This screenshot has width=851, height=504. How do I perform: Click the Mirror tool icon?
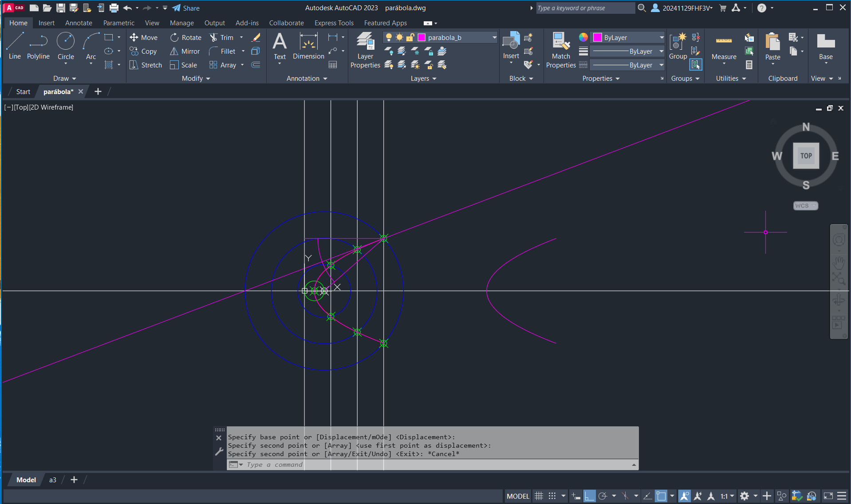(x=174, y=51)
